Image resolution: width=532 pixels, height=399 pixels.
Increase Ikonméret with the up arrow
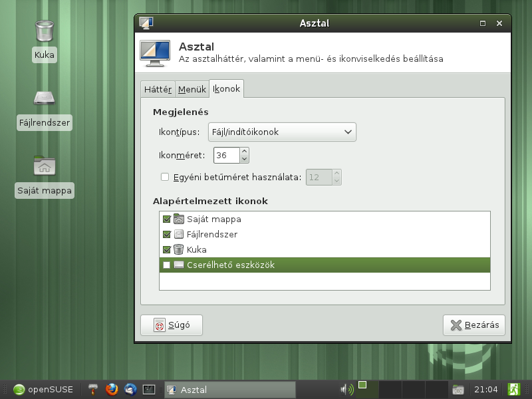click(244, 151)
